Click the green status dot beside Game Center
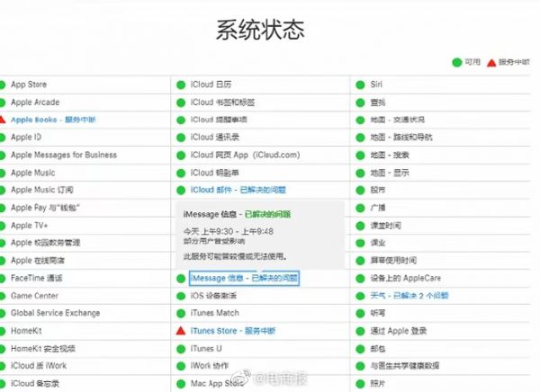Viewport: 540px width, 392px height. pos(4,296)
